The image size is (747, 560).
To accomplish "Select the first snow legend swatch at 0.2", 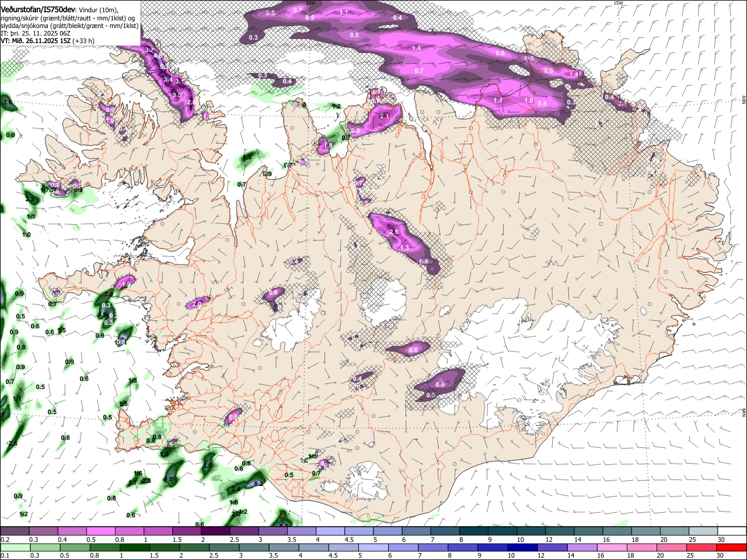I will (x=15, y=531).
